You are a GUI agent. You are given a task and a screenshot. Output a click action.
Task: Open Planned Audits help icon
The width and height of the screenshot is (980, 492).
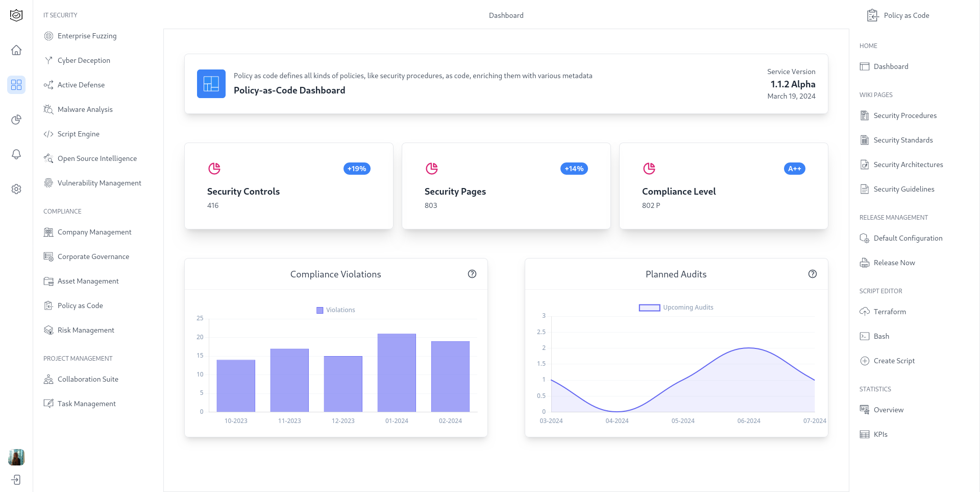point(813,274)
